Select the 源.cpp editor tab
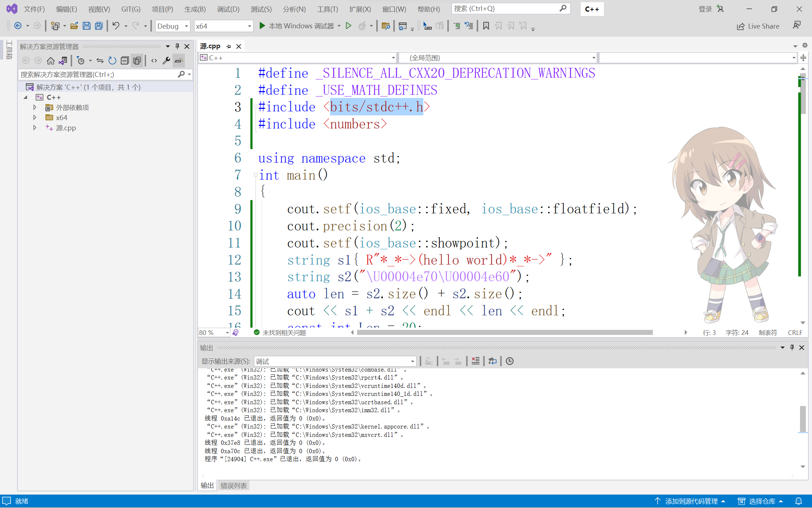812x508 pixels. (x=210, y=46)
